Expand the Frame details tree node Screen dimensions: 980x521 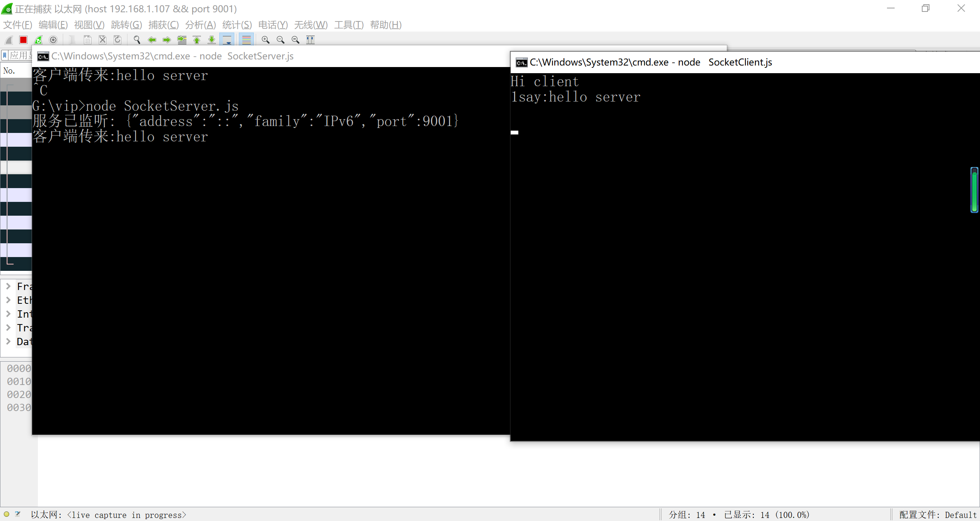8,286
